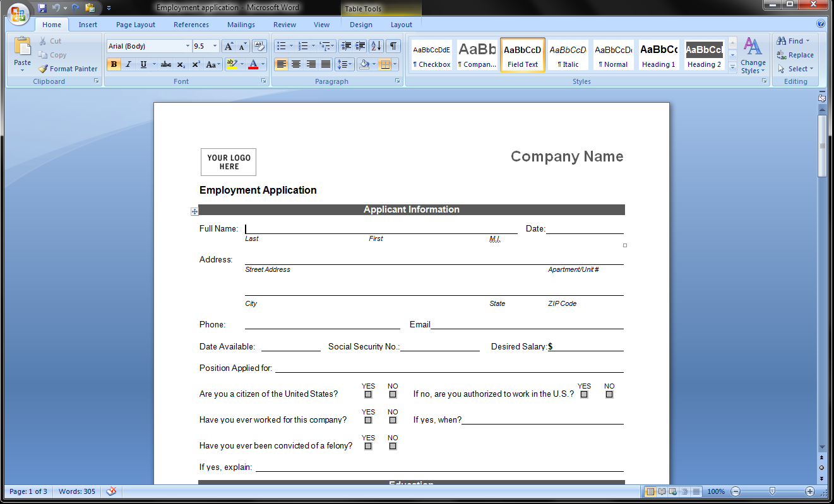Open the Office Button menu

(18, 14)
